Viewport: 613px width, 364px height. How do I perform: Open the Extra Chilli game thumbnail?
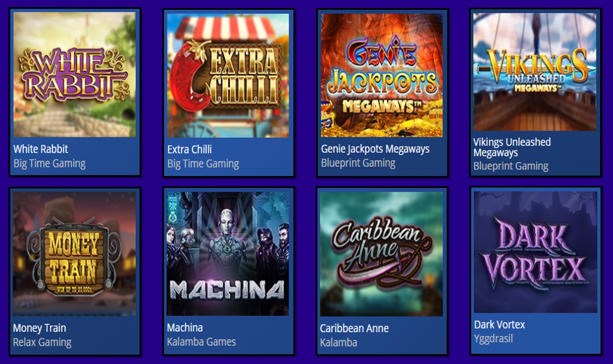coord(228,76)
